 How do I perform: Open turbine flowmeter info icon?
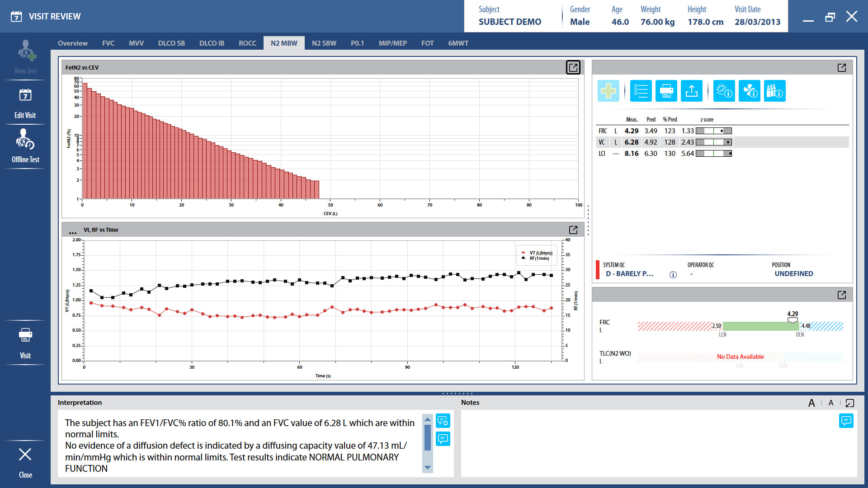(x=749, y=91)
